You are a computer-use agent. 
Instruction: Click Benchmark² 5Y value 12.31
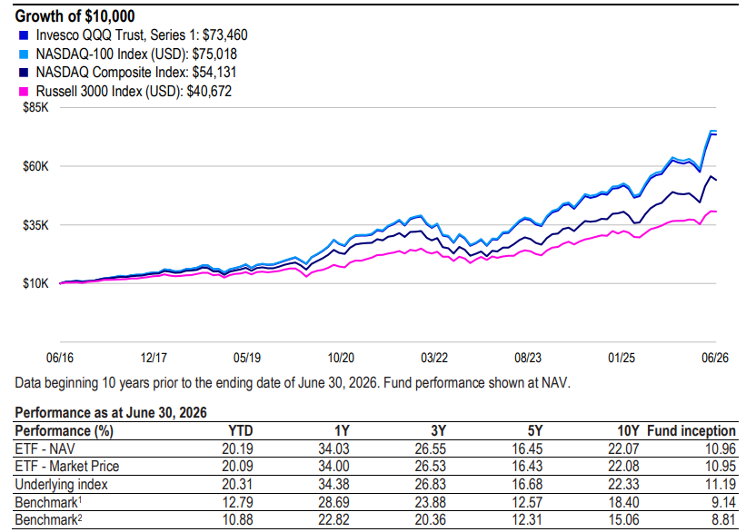pos(527,520)
